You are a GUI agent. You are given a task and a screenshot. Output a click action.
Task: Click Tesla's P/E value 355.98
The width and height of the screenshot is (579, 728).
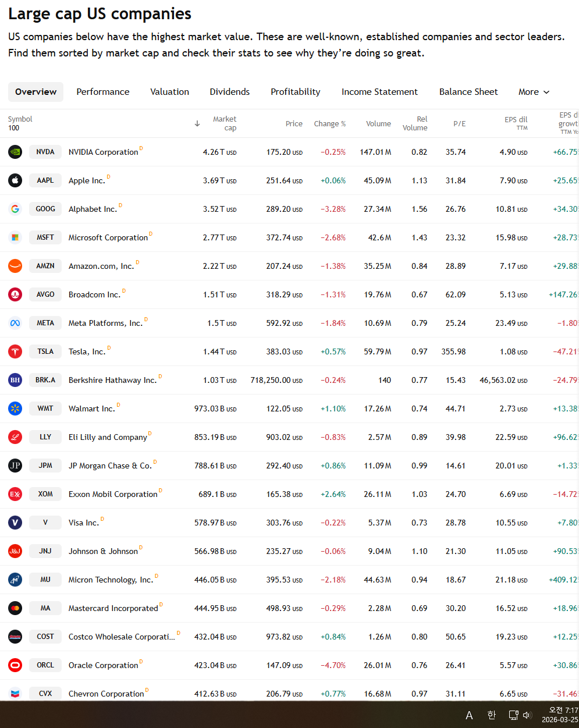pos(453,351)
